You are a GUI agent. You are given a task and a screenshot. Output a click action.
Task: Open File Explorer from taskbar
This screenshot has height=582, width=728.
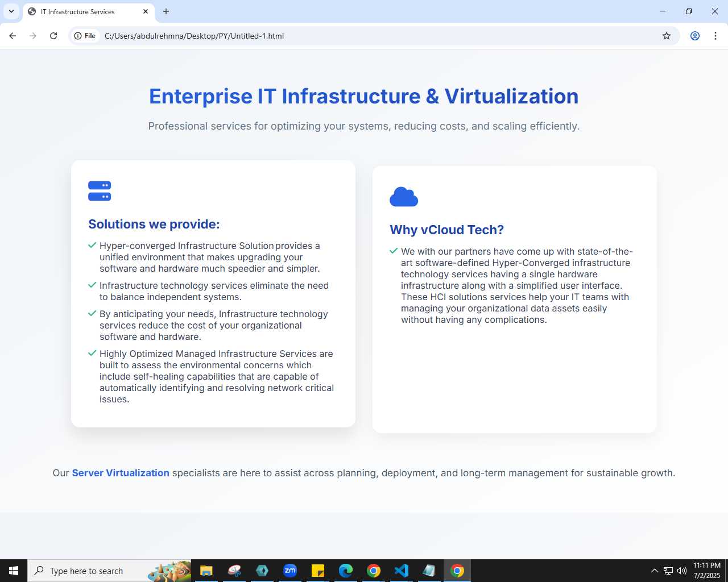click(206, 571)
